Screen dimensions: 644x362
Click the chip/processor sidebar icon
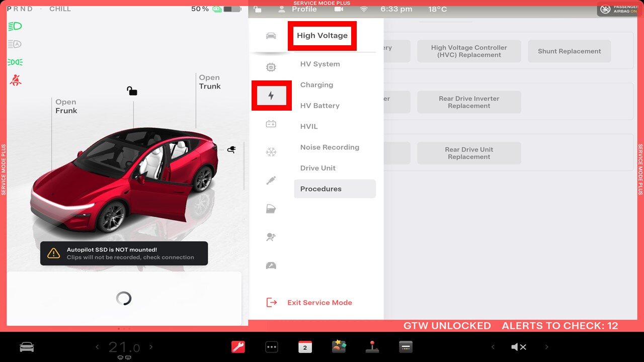271,67
